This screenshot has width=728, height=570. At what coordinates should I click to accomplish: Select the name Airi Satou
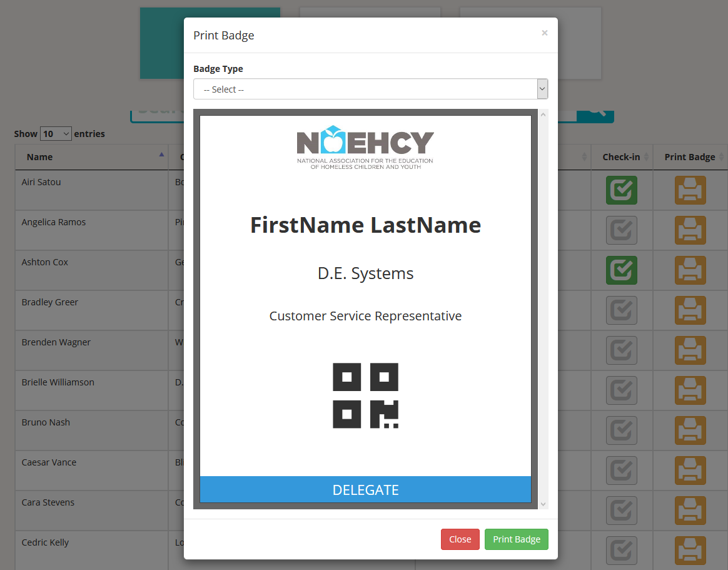(x=41, y=182)
